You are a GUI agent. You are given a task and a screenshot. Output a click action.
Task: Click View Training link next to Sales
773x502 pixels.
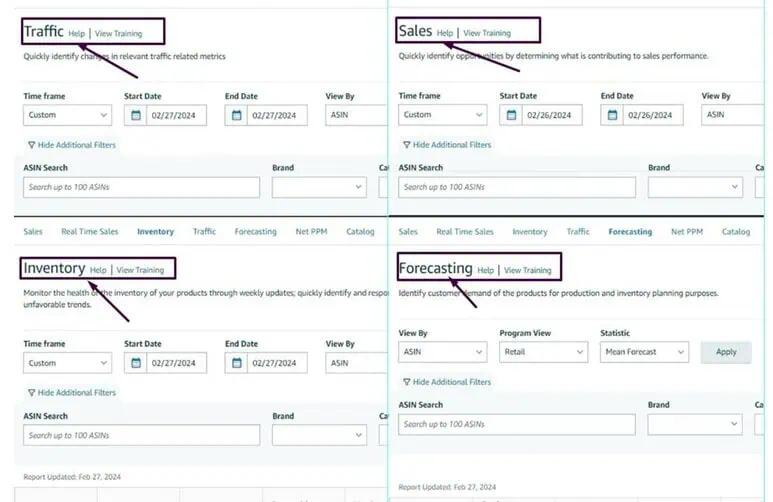pos(487,33)
